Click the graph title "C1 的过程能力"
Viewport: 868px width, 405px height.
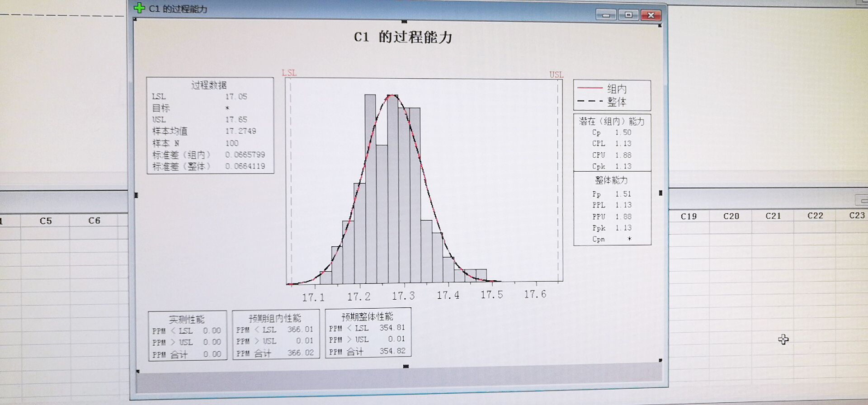pyautogui.click(x=403, y=37)
